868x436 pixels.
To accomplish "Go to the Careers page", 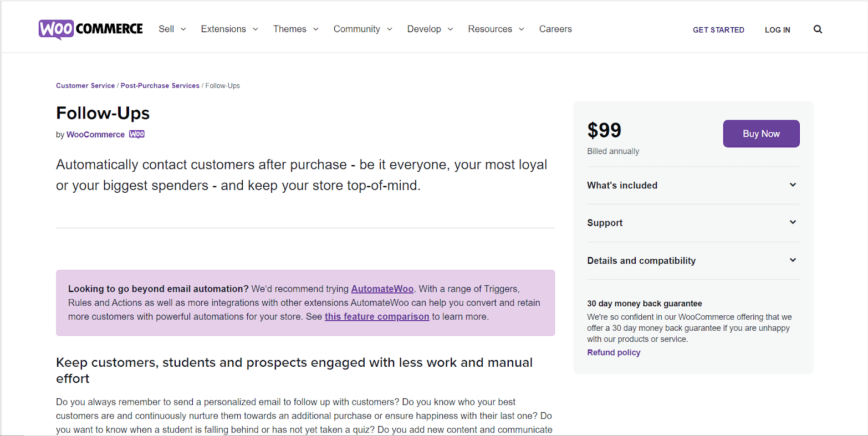I will click(555, 29).
